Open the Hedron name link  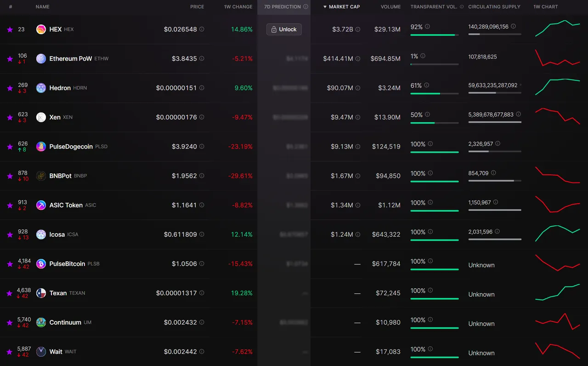coord(60,88)
